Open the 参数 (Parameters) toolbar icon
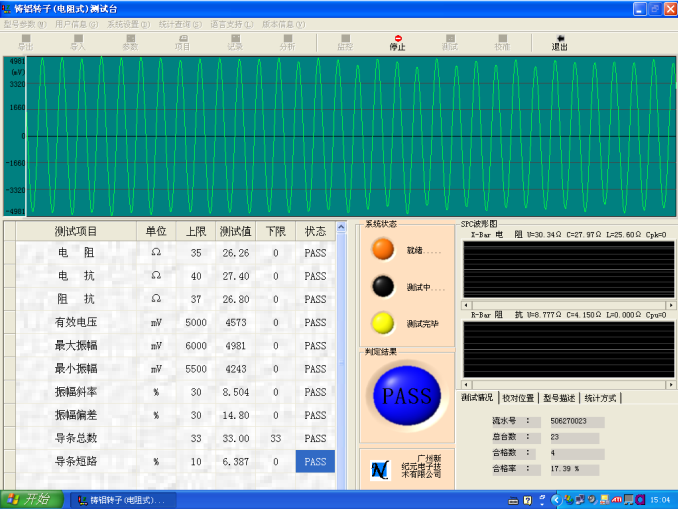678x509 pixels. click(130, 42)
